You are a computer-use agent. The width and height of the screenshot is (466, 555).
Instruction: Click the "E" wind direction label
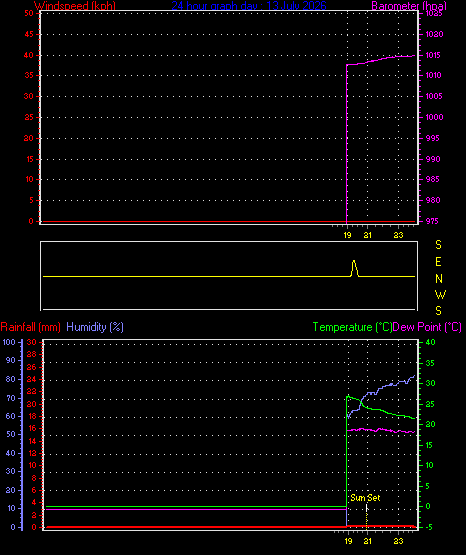coord(438,262)
